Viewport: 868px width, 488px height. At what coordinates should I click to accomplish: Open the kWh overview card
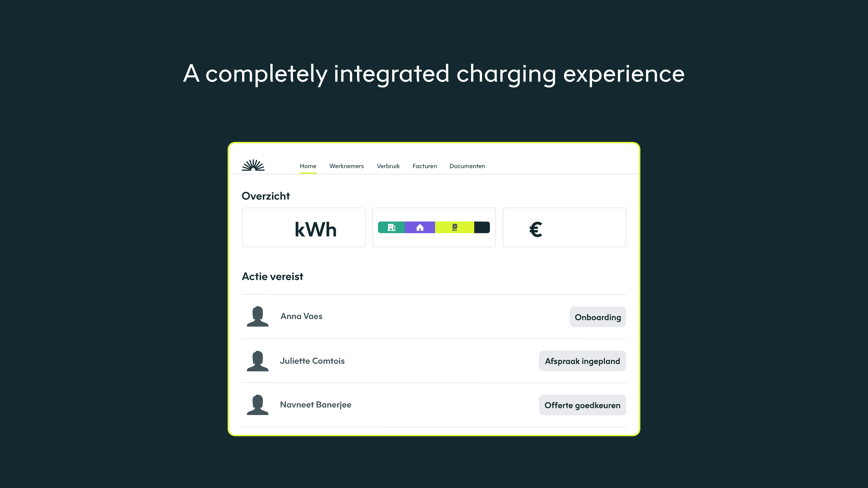[x=304, y=228]
